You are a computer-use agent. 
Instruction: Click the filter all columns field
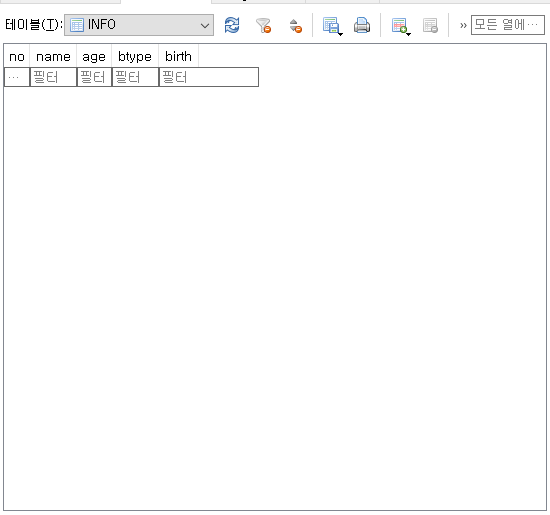pos(508,25)
